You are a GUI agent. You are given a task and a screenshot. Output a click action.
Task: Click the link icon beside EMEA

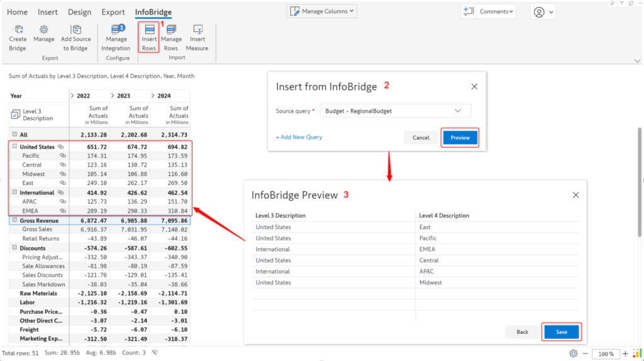click(63, 211)
